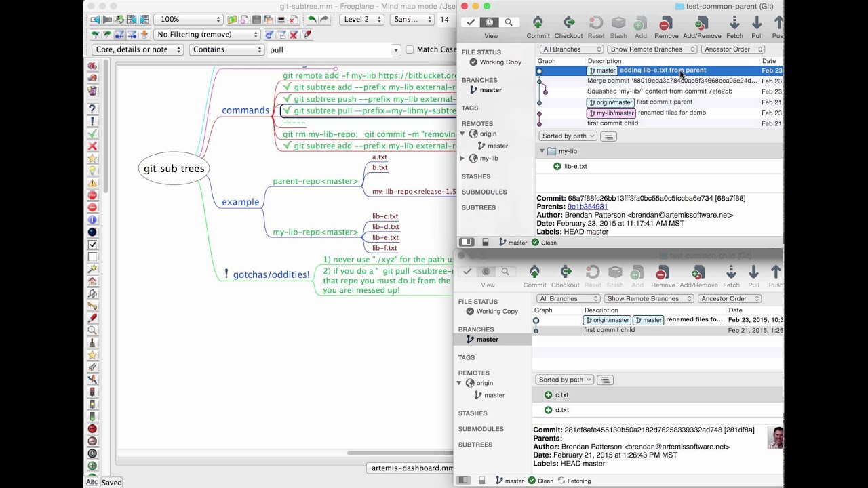Open Sorted by path dropdown in child window
This screenshot has width=868, height=488.
[x=565, y=380]
